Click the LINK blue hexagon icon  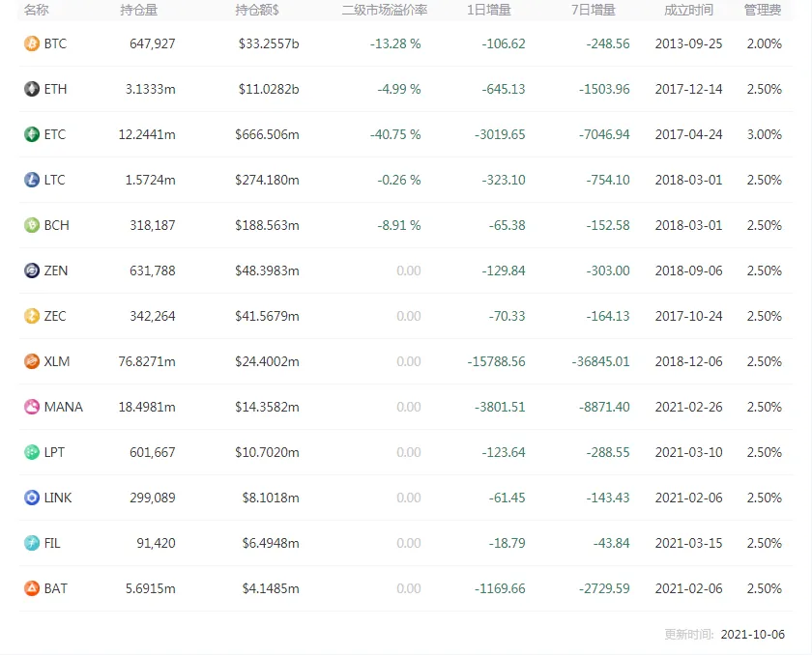32,498
